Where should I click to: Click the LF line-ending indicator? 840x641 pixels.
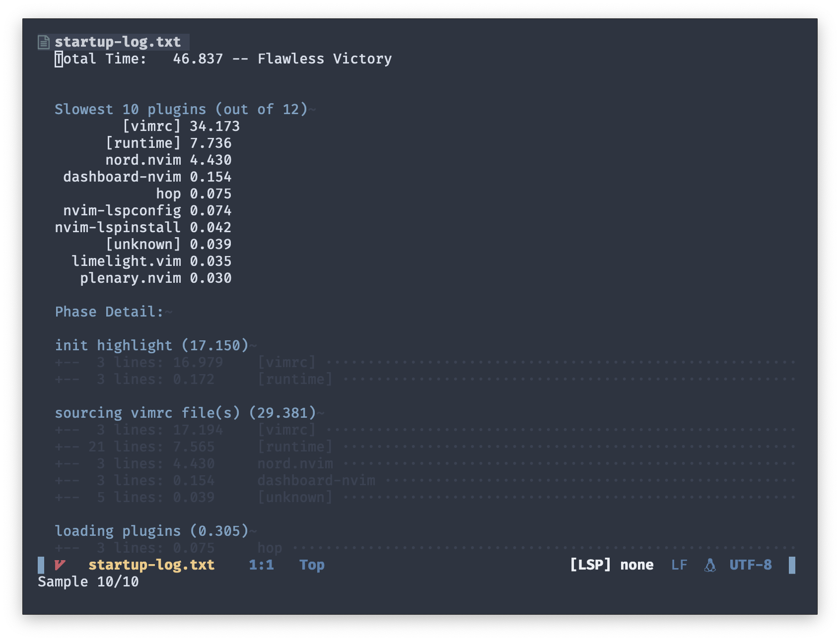[x=679, y=565]
